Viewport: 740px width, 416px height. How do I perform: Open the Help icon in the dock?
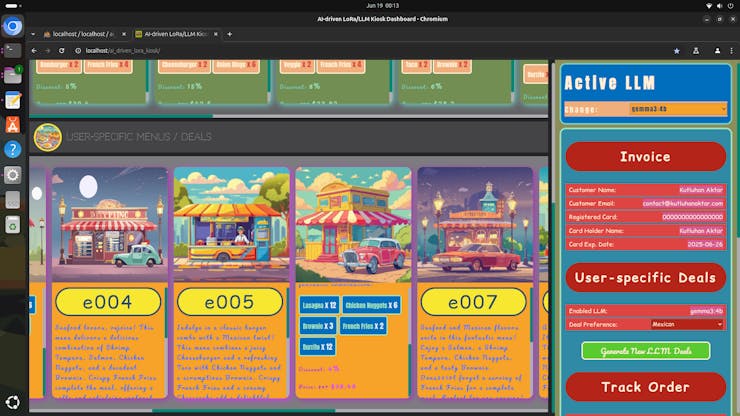coord(13,149)
